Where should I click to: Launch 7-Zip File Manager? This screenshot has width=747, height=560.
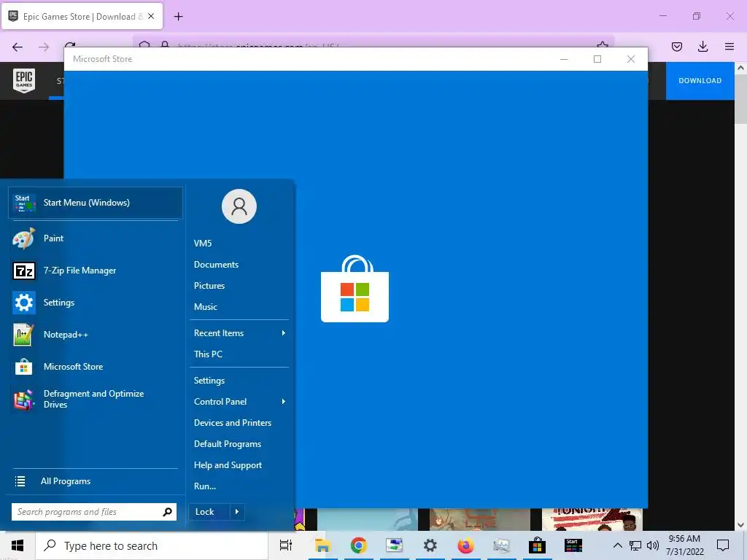(x=96, y=271)
